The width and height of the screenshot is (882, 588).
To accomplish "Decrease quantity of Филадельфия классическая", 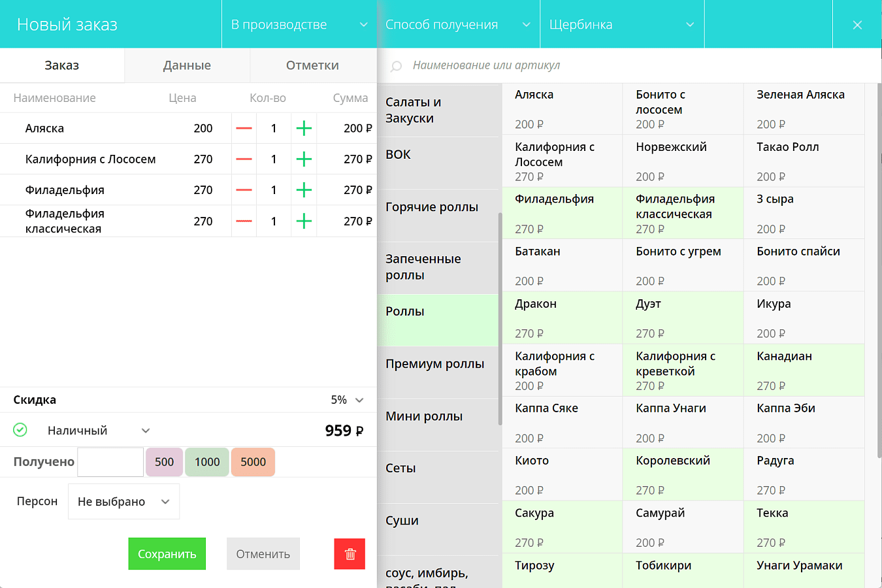I will [x=244, y=221].
